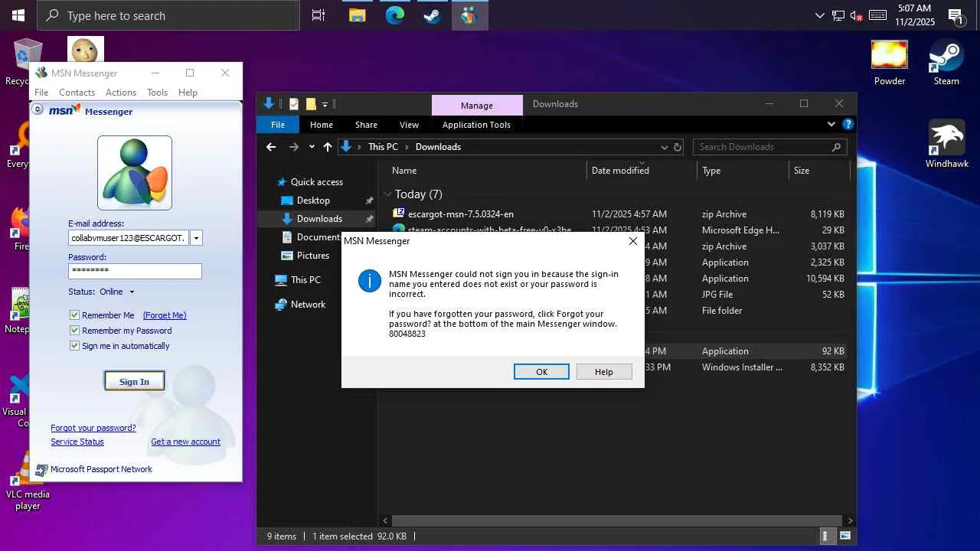
Task: Select the Steam desktop shortcut
Action: click(x=946, y=63)
